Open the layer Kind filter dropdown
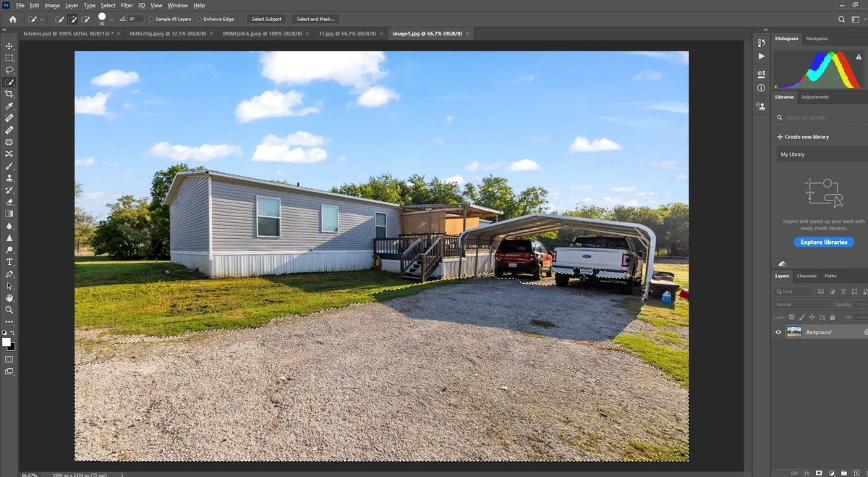The height and width of the screenshot is (477, 868). (794, 292)
